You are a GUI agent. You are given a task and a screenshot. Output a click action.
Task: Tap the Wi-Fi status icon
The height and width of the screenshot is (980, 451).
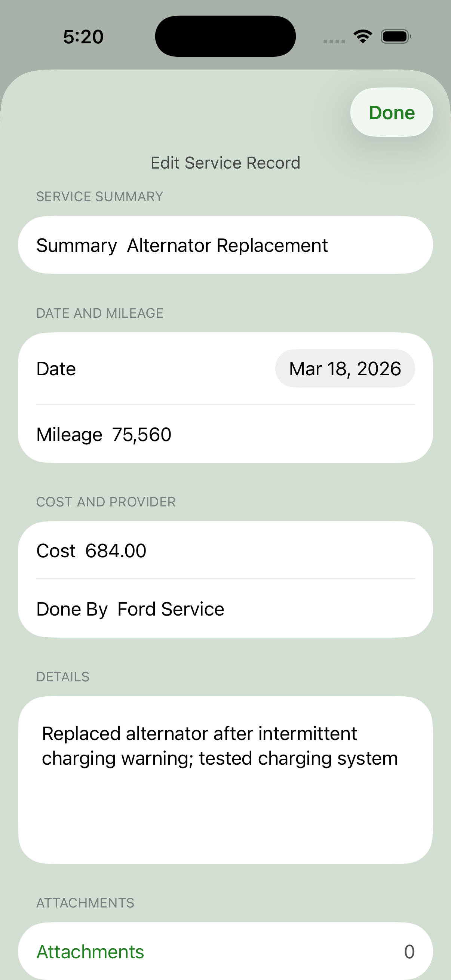coord(363,37)
